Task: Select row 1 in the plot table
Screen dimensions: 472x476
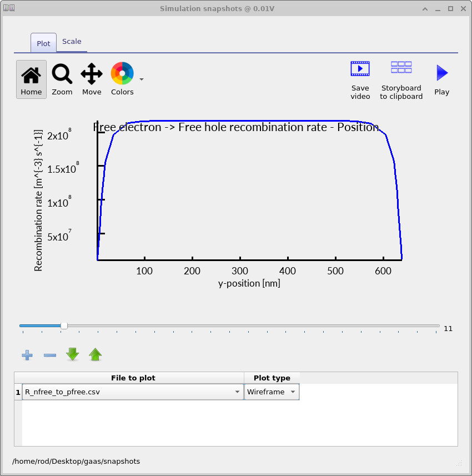Action: click(17, 392)
